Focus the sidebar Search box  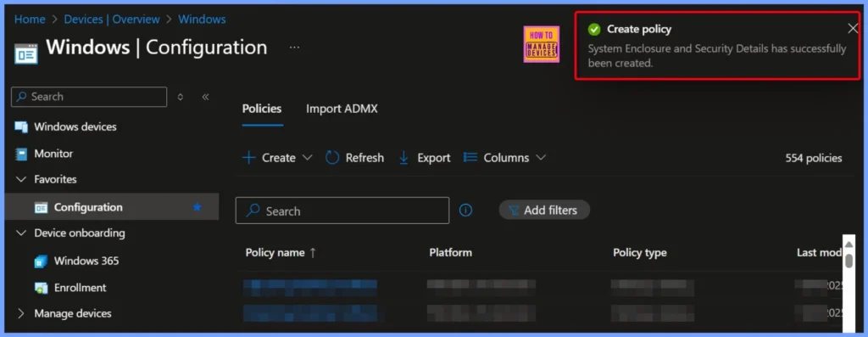click(x=89, y=97)
